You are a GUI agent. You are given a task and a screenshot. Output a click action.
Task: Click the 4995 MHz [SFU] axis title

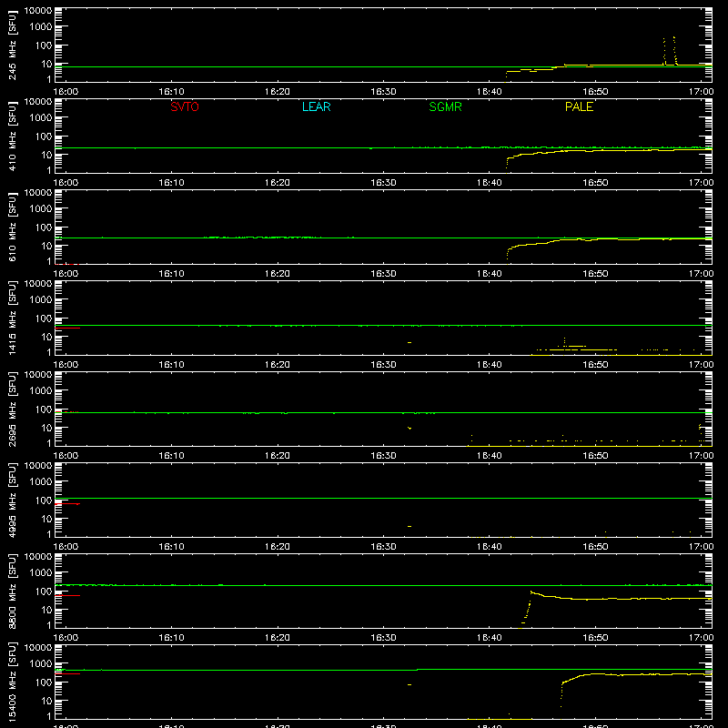[12, 500]
